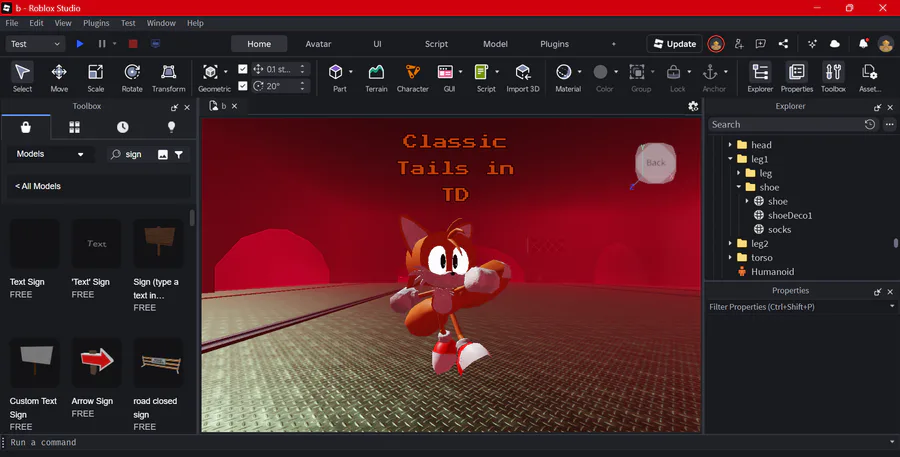Viewport: 900px width, 457px height.
Task: Launch Import 3D
Action: coord(523,77)
